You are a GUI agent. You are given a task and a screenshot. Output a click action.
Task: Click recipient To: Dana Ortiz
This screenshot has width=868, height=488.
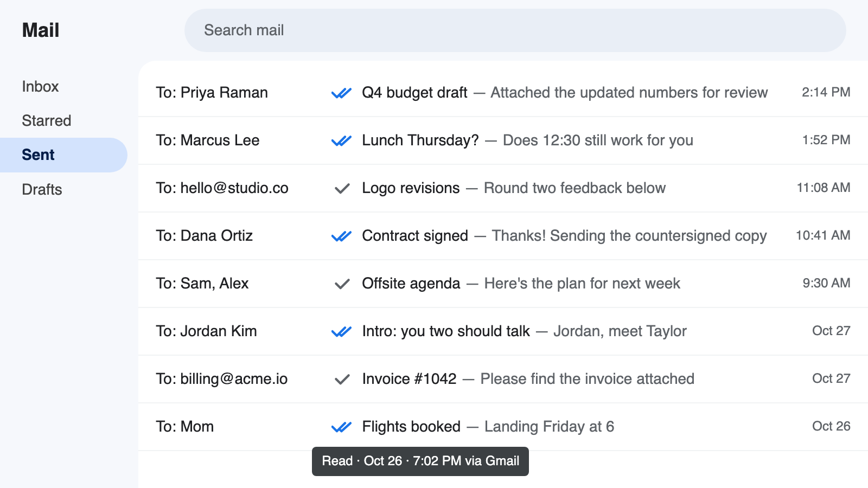pyautogui.click(x=205, y=236)
